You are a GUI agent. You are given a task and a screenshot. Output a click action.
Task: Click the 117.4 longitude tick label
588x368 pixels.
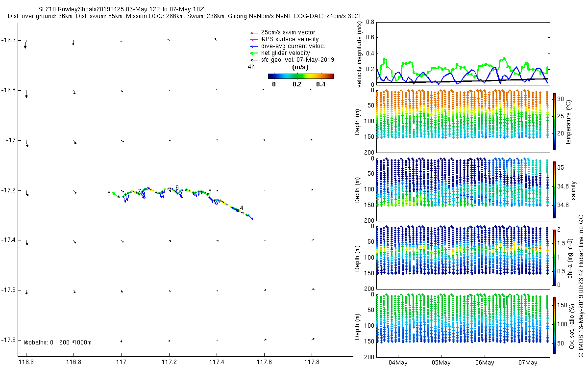[x=216, y=362]
